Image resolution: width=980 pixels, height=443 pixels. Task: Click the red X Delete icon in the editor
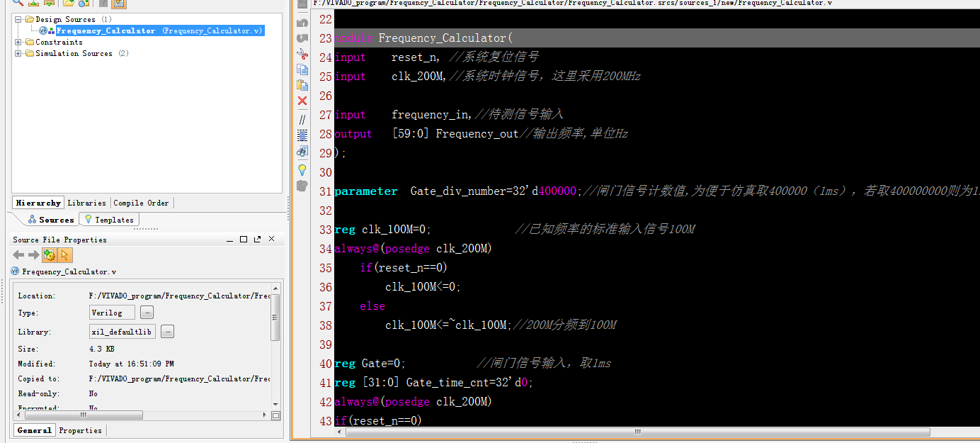point(302,101)
